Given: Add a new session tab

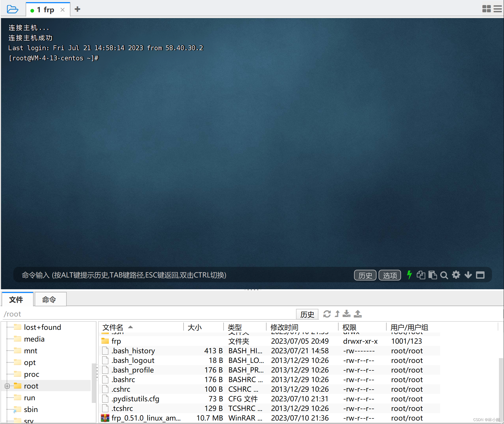Looking at the screenshot, I should (x=77, y=9).
